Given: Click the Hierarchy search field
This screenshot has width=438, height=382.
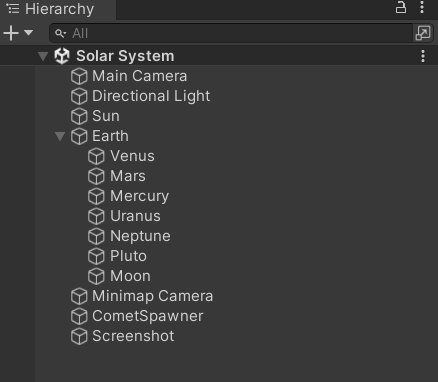Looking at the screenshot, I should (x=231, y=33).
